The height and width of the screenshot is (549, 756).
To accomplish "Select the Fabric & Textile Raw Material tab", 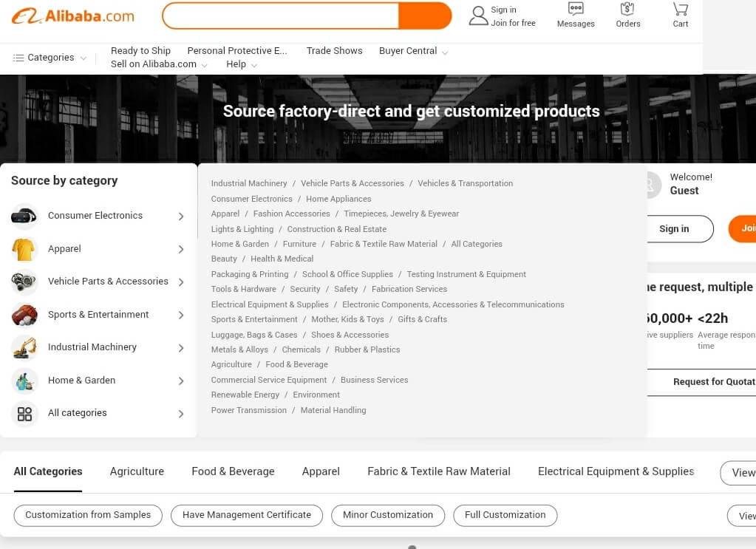I will tap(439, 471).
